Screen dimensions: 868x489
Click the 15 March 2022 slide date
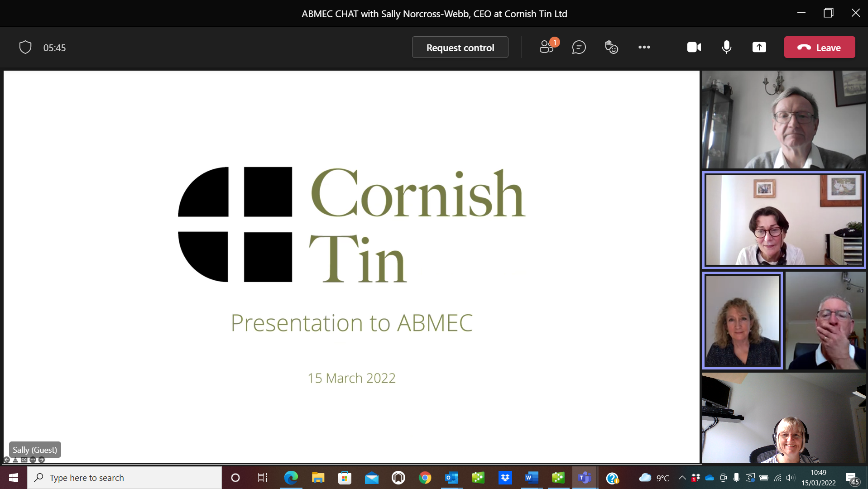pos(351,378)
